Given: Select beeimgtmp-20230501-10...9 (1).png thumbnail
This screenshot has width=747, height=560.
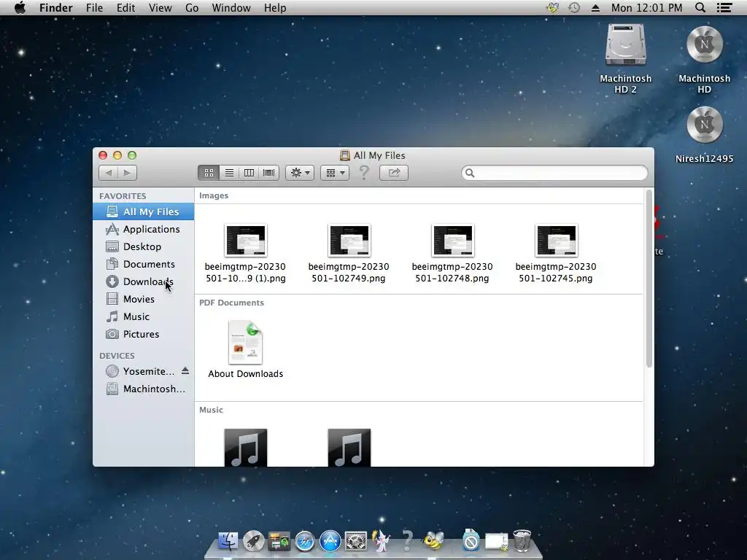Looking at the screenshot, I should pyautogui.click(x=246, y=241).
